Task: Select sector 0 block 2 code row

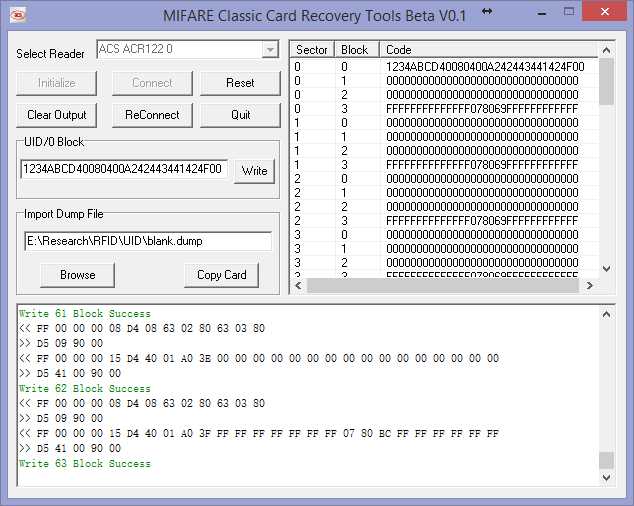Action: (x=444, y=95)
